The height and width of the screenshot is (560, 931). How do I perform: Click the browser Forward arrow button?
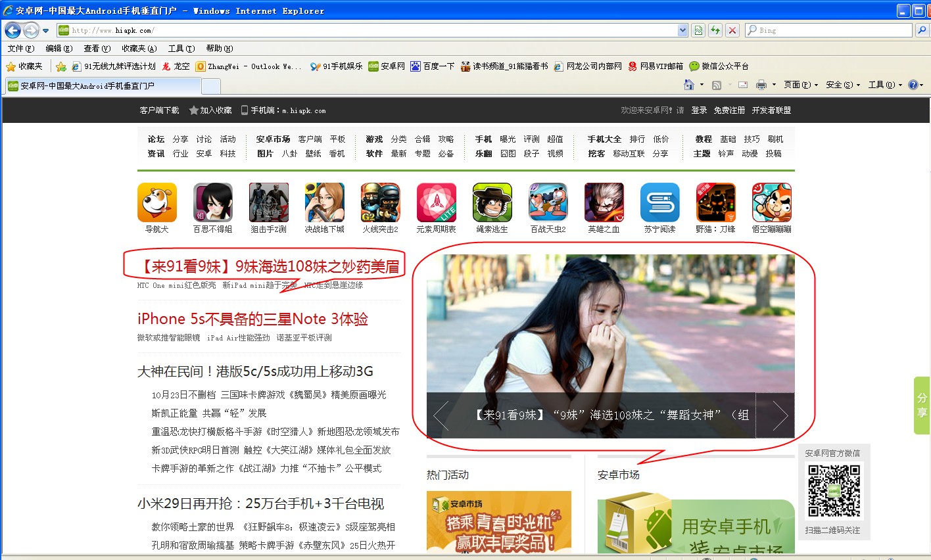pos(31,30)
